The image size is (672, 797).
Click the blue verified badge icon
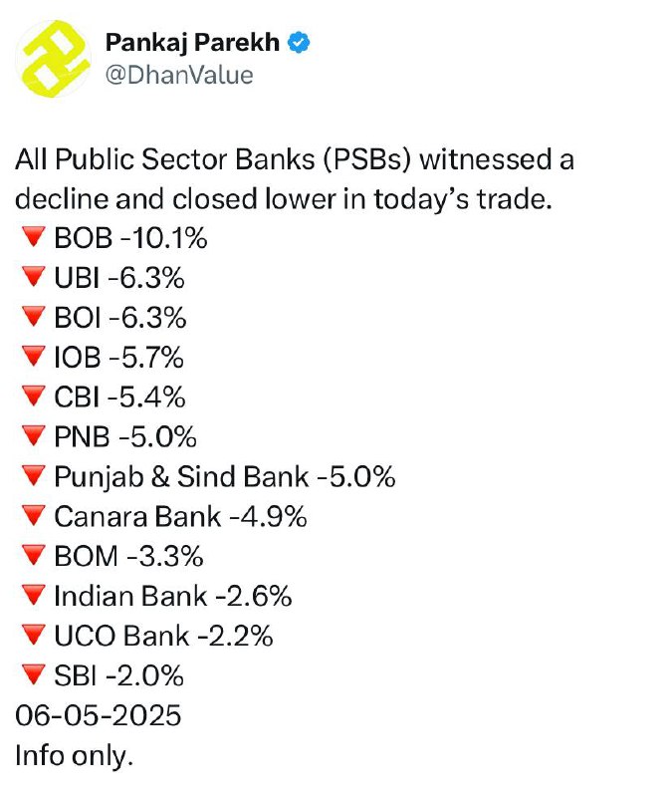(x=299, y=42)
